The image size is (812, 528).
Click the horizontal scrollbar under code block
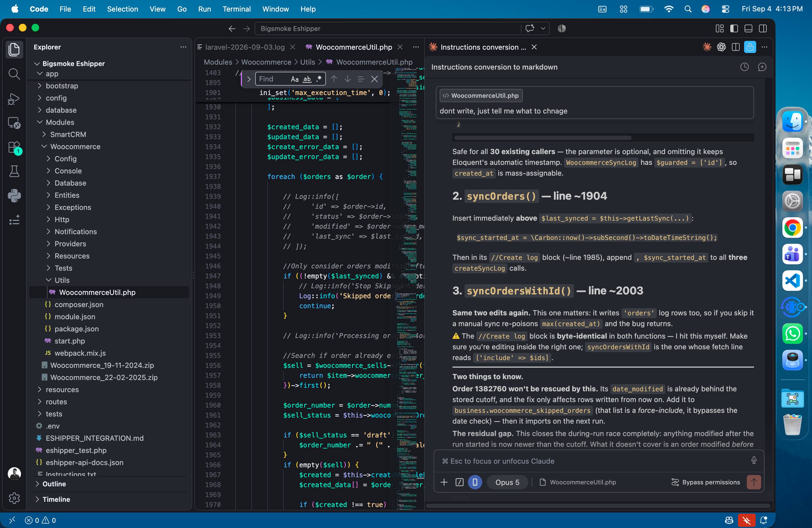(542, 138)
